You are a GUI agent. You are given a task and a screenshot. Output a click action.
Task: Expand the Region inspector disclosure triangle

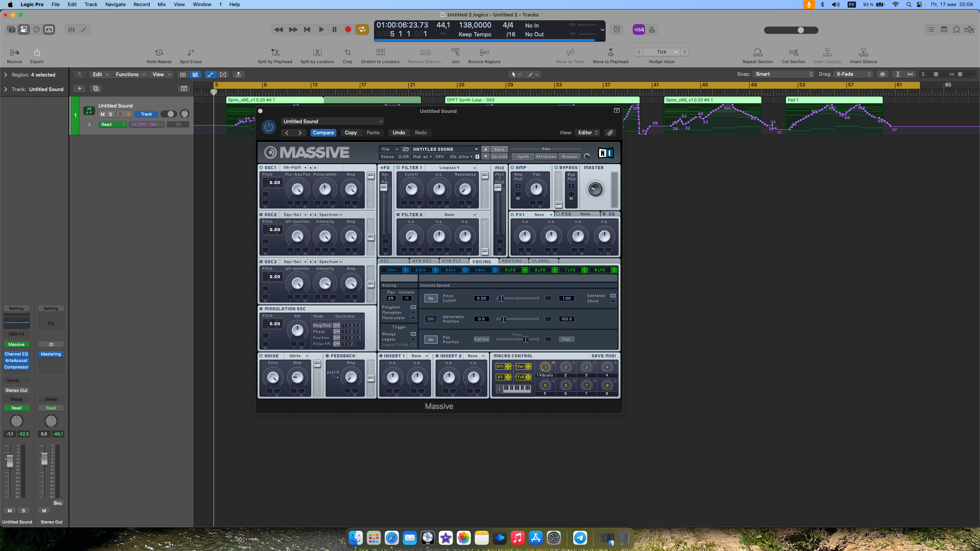pos(5,75)
